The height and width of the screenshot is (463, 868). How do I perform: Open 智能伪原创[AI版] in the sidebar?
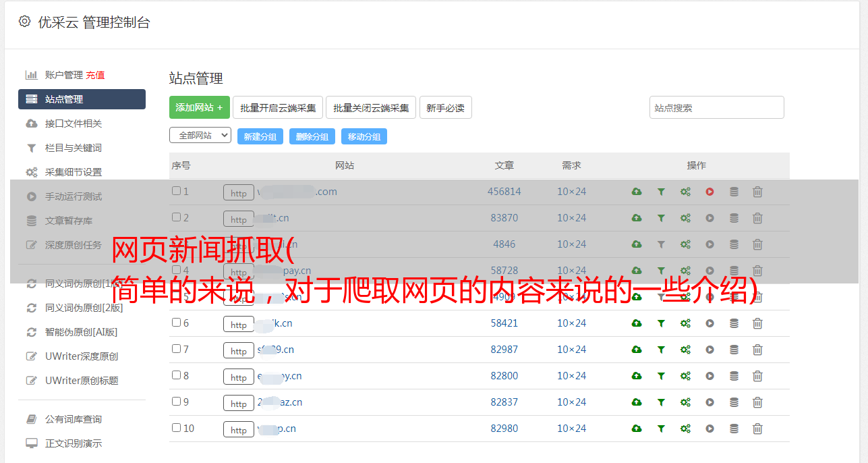(82, 332)
